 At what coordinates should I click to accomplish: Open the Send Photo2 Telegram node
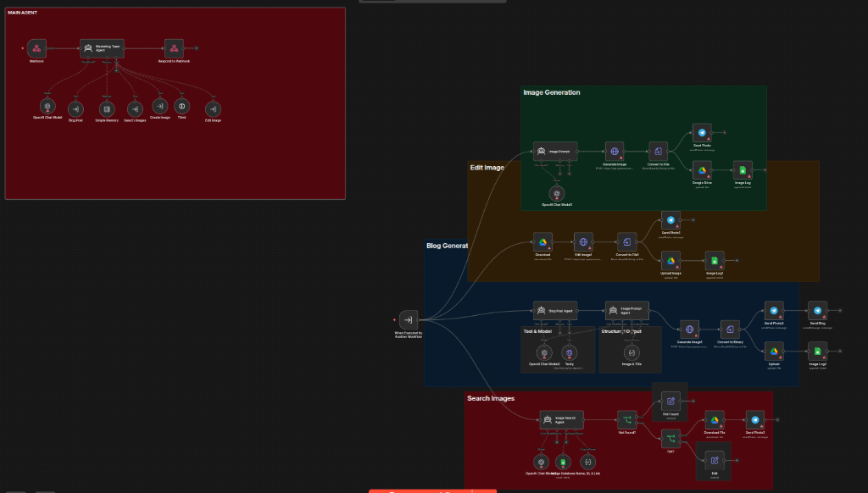click(x=774, y=310)
